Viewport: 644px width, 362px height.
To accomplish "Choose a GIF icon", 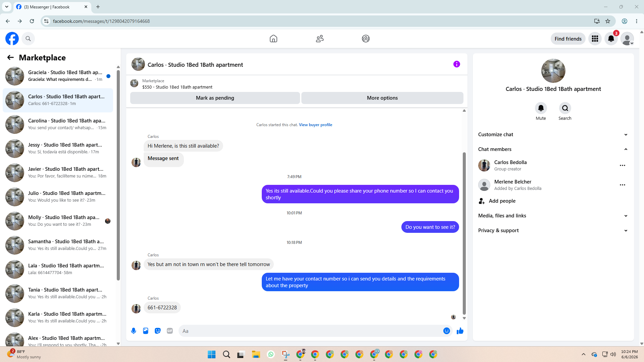I will [x=170, y=331].
